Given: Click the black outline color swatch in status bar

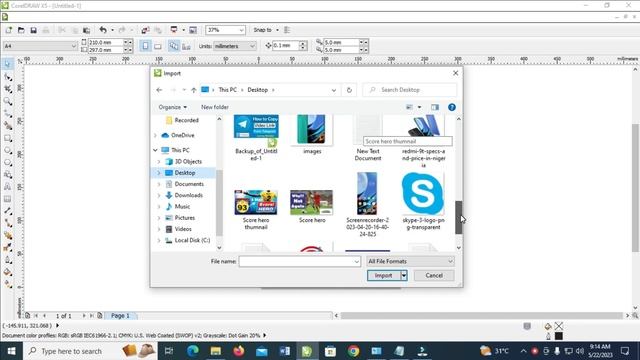Looking at the screenshot, I should [559, 336].
